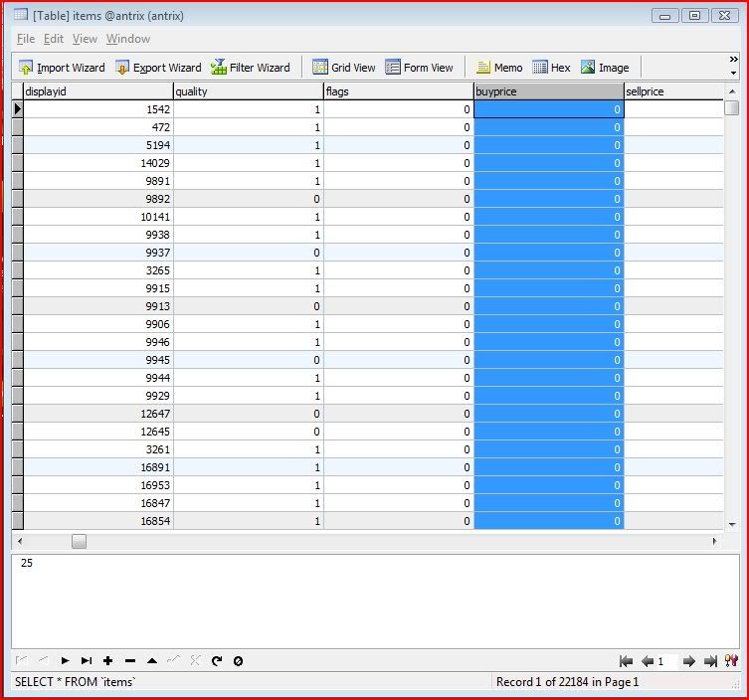Click row selector for displayid 472
The width and height of the screenshot is (749, 700).
18,127
